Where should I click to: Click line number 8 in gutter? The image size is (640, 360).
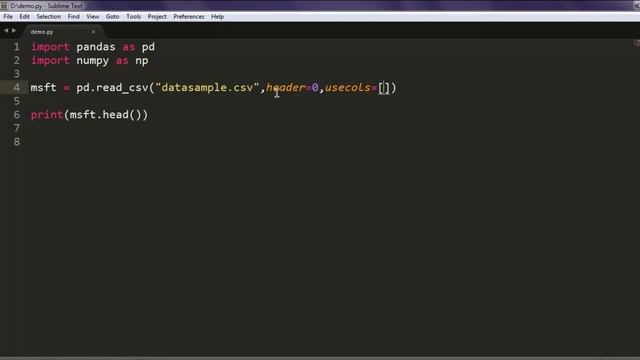pyautogui.click(x=17, y=142)
